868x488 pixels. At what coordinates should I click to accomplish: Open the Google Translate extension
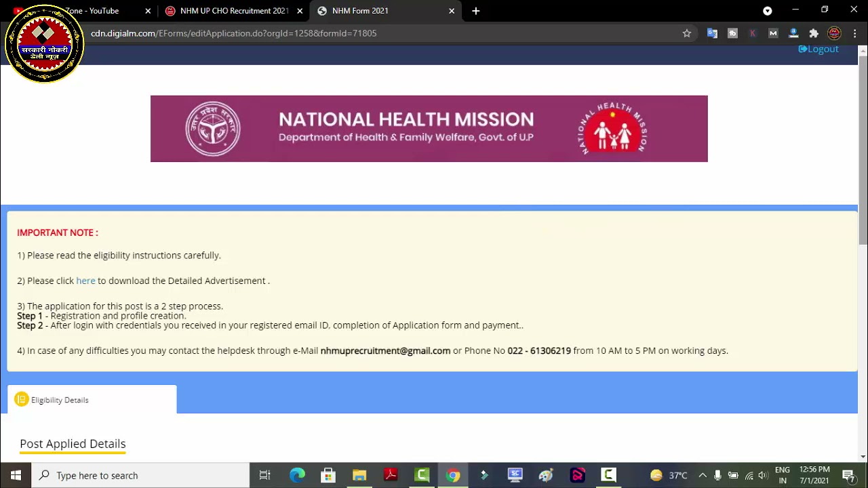point(712,33)
